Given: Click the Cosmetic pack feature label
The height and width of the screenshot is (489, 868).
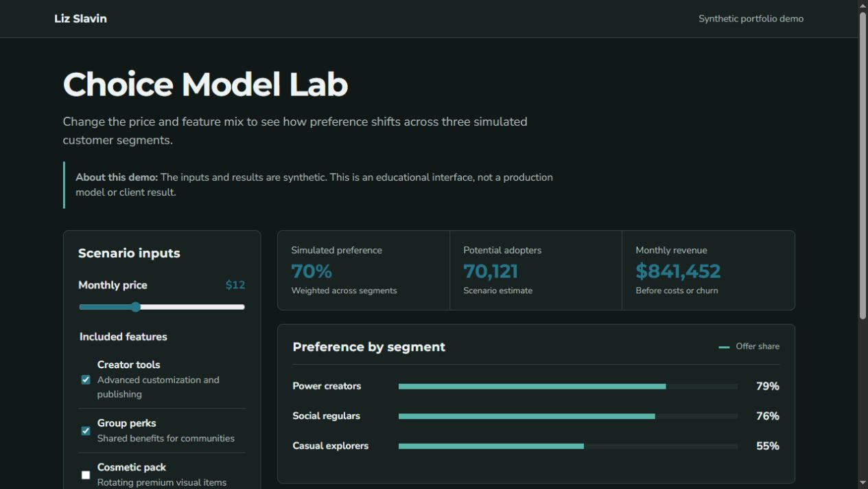Looking at the screenshot, I should [132, 467].
